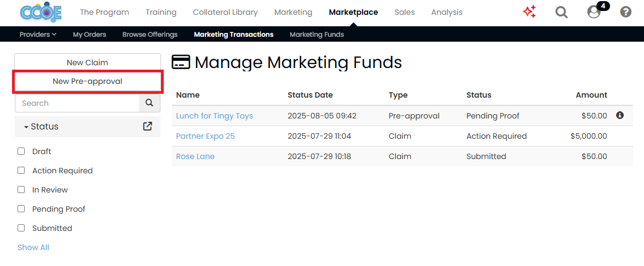Check the In Review filter
Image resolution: width=644 pixels, height=266 pixels.
[x=21, y=190]
